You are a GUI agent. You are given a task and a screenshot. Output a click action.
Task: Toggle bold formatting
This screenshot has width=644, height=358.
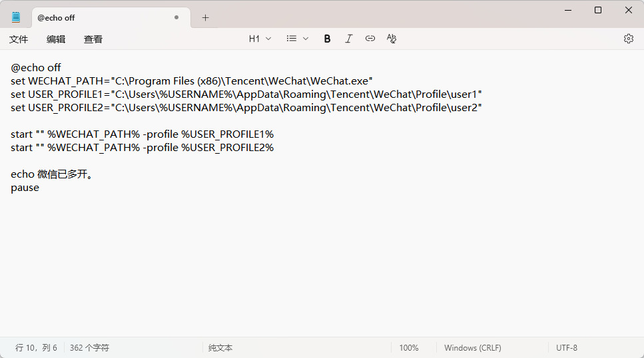click(328, 39)
